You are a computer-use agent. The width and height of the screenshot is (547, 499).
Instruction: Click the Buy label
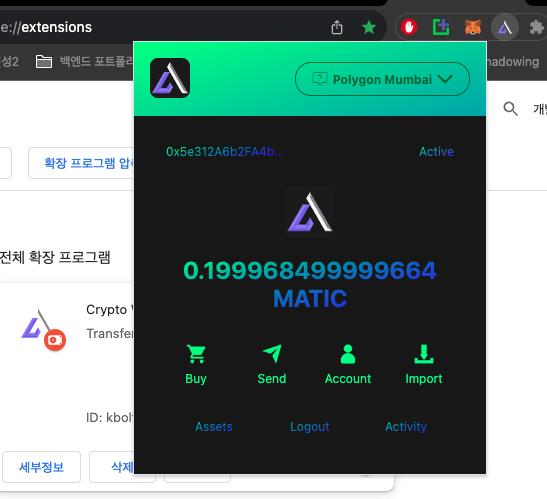pos(196,379)
